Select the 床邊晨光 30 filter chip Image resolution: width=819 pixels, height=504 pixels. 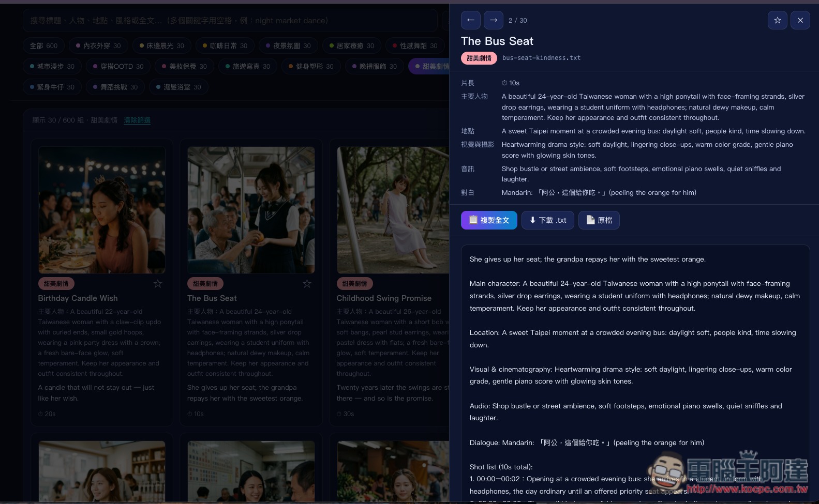pos(161,45)
